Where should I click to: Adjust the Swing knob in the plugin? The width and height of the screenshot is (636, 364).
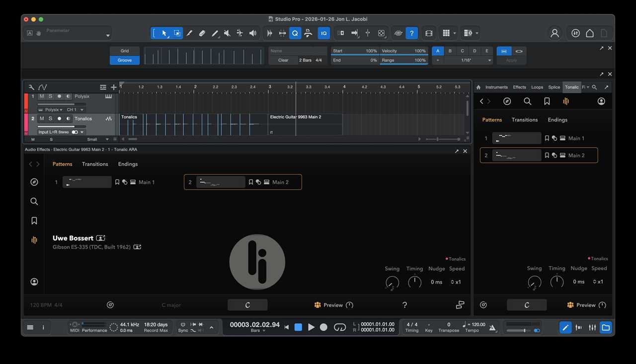pos(392,282)
